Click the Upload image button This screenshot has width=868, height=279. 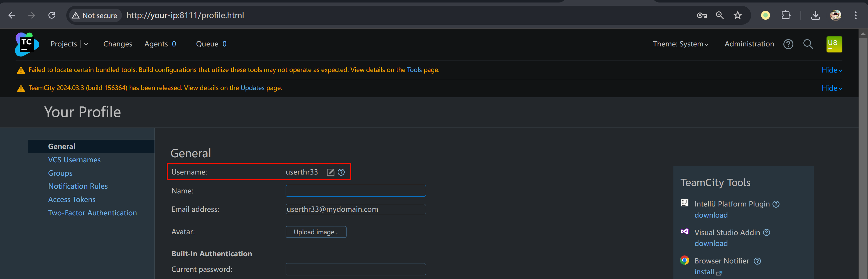[x=316, y=232]
